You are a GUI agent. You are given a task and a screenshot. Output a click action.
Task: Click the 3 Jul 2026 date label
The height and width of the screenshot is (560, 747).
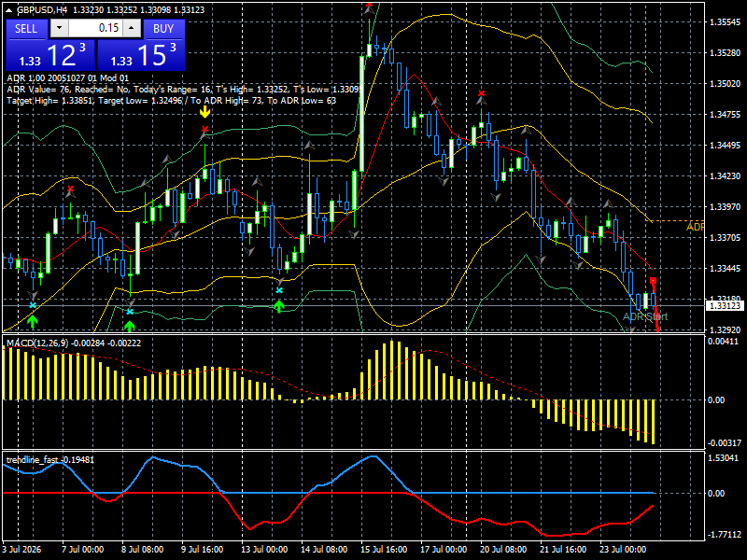tap(21, 549)
